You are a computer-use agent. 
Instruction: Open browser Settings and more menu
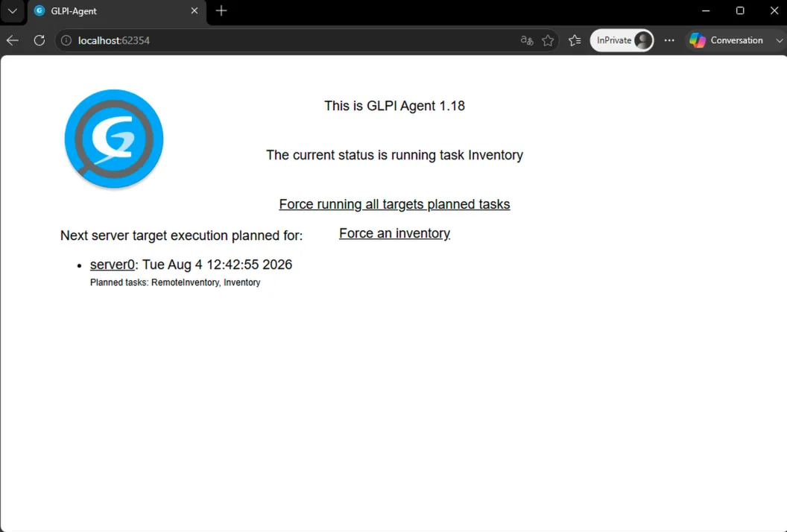click(669, 41)
